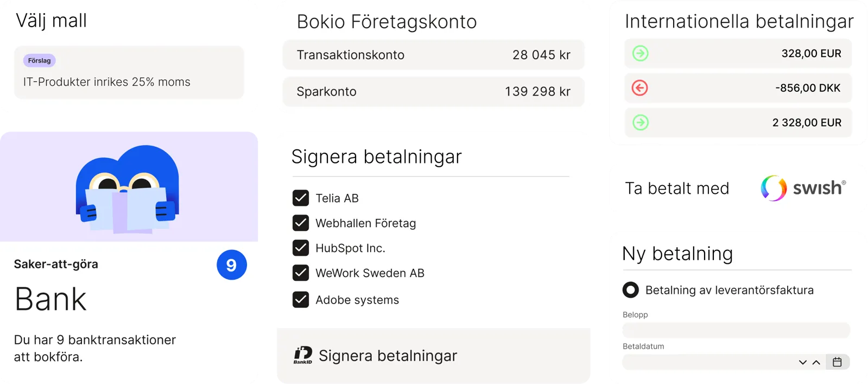Click the up chevron in Betaldatum field

(x=816, y=362)
